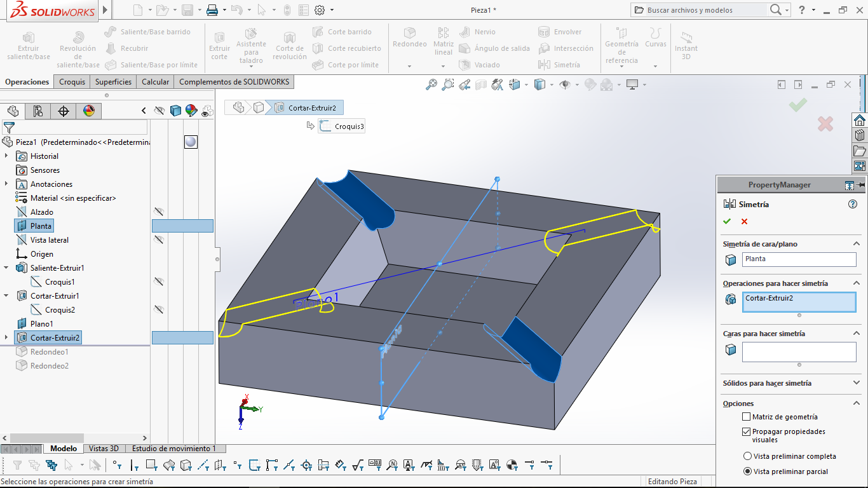This screenshot has width=868, height=488.
Task: Click the Caras para hacer simetría box
Action: pos(799,352)
